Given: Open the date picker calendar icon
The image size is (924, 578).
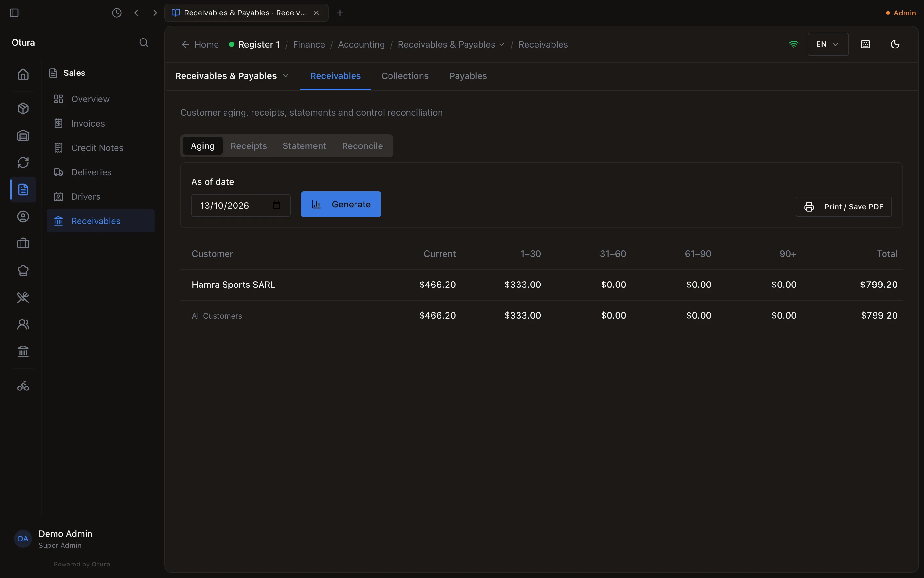Looking at the screenshot, I should [x=277, y=206].
